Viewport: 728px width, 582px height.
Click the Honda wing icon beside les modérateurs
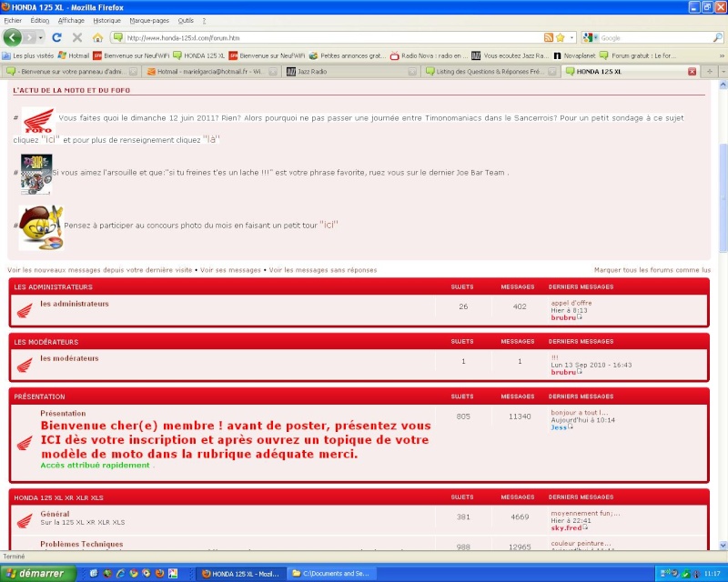(25, 366)
